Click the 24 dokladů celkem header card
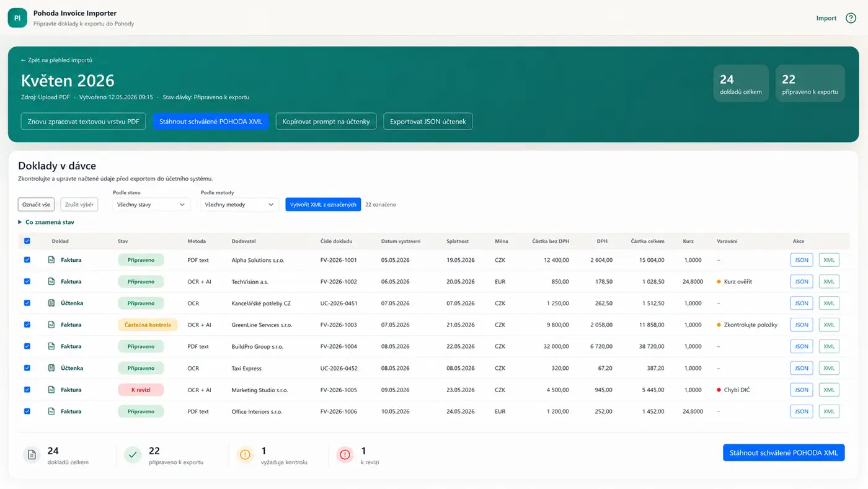Screen dimensions: 868x489 [741, 83]
